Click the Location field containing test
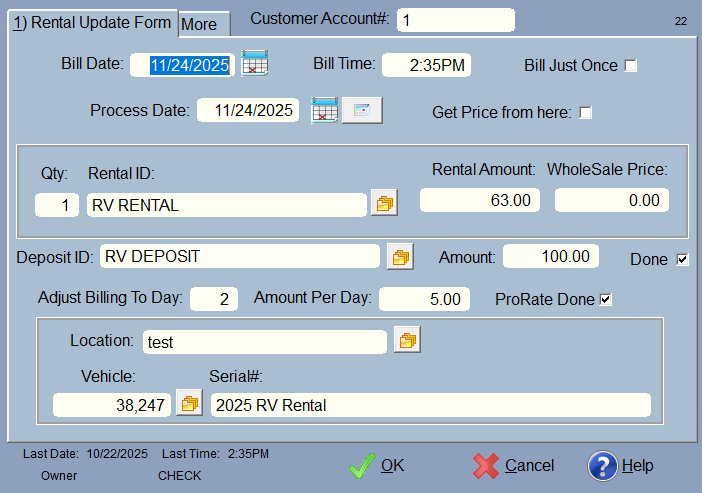Image resolution: width=702 pixels, height=493 pixels. (265, 342)
